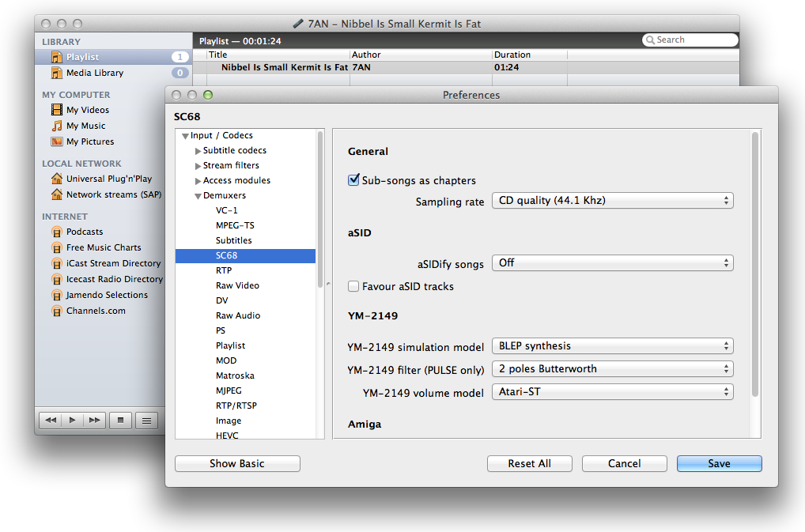Click the Save button
This screenshot has width=805, height=532.
[x=719, y=464]
